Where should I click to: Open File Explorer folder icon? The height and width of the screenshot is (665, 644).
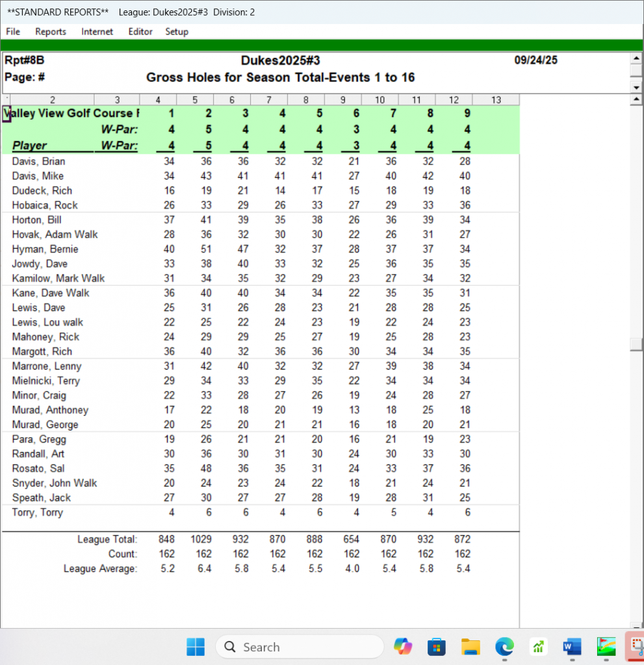(x=470, y=647)
